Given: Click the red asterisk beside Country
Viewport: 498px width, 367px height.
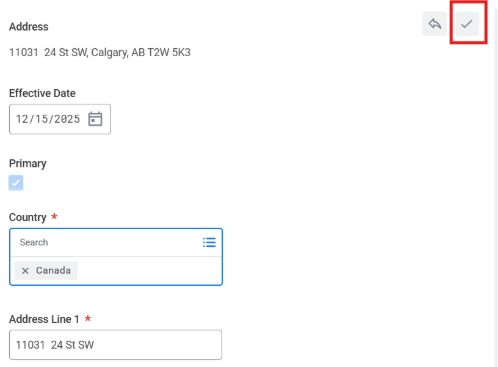Looking at the screenshot, I should coord(54,216).
